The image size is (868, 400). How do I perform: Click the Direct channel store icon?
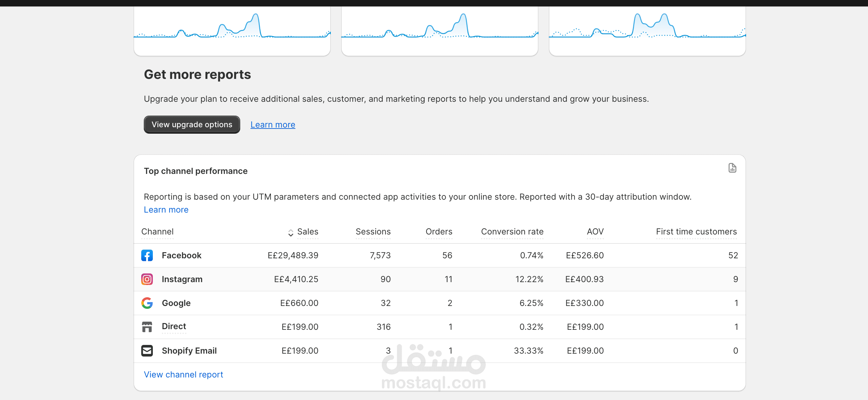tap(147, 327)
